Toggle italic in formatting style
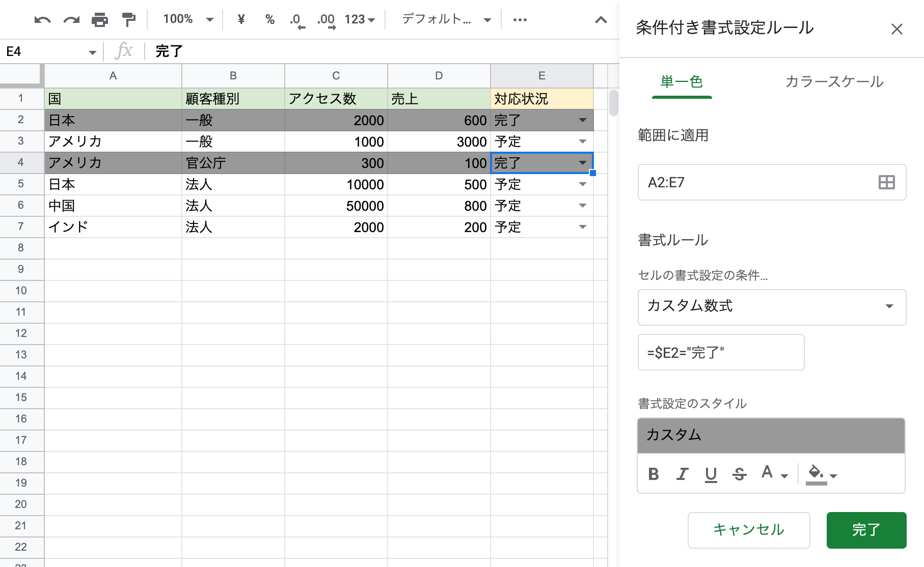The height and width of the screenshot is (567, 924). point(682,474)
